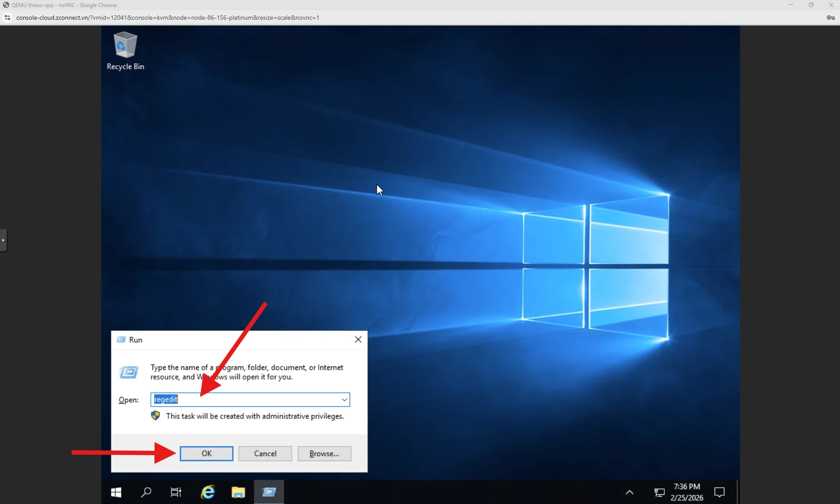Expand the Open combo box dropdown arrow
Screen dimensions: 840x504
(344, 400)
